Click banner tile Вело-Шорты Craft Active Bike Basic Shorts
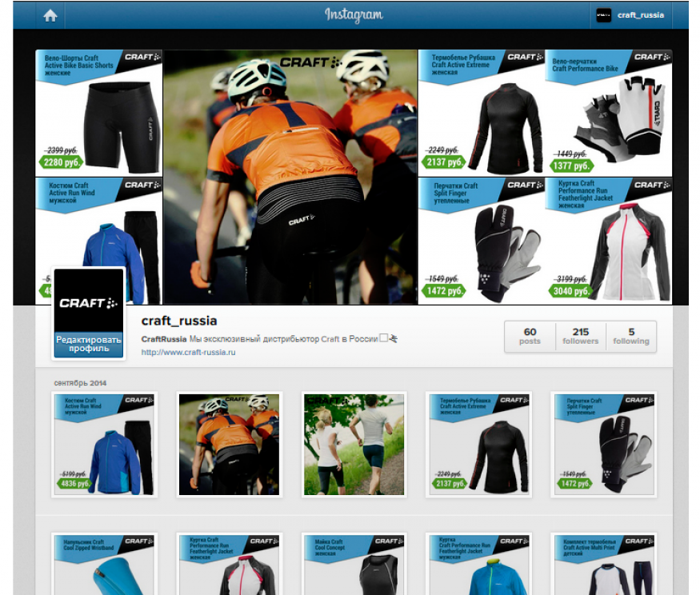The width and height of the screenshot is (700, 595). tap(99, 113)
